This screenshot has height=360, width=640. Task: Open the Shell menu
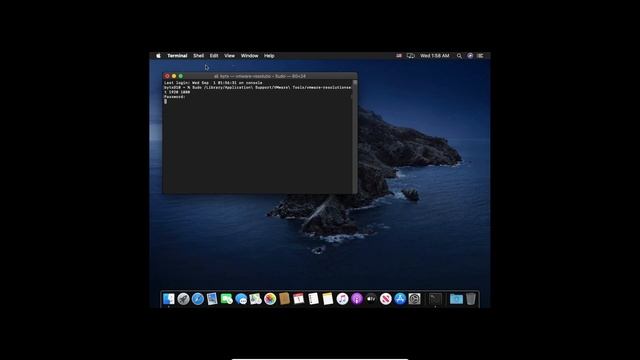[x=198, y=56]
